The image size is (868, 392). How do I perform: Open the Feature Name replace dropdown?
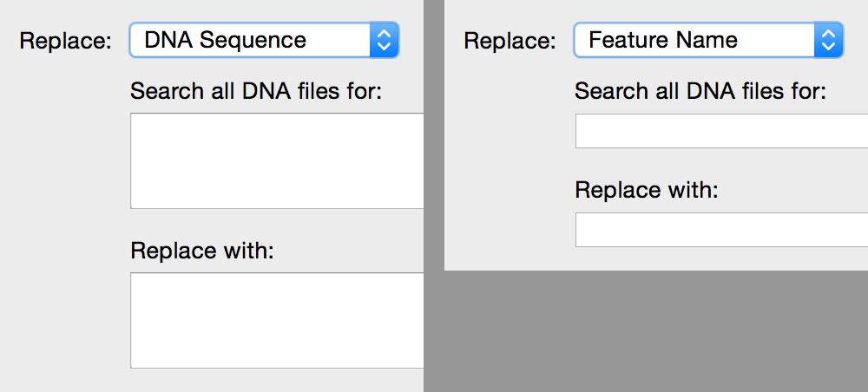[707, 40]
